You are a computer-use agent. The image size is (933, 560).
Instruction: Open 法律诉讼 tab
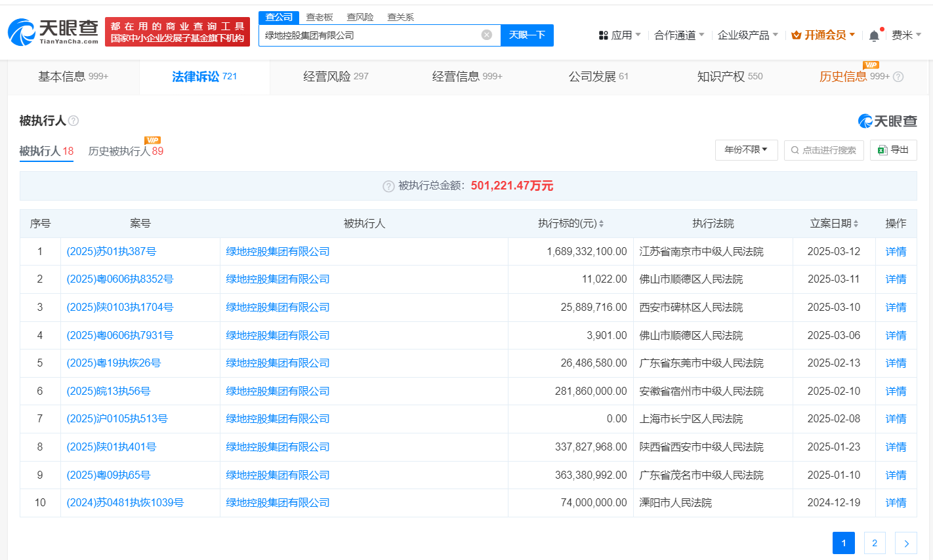point(204,77)
